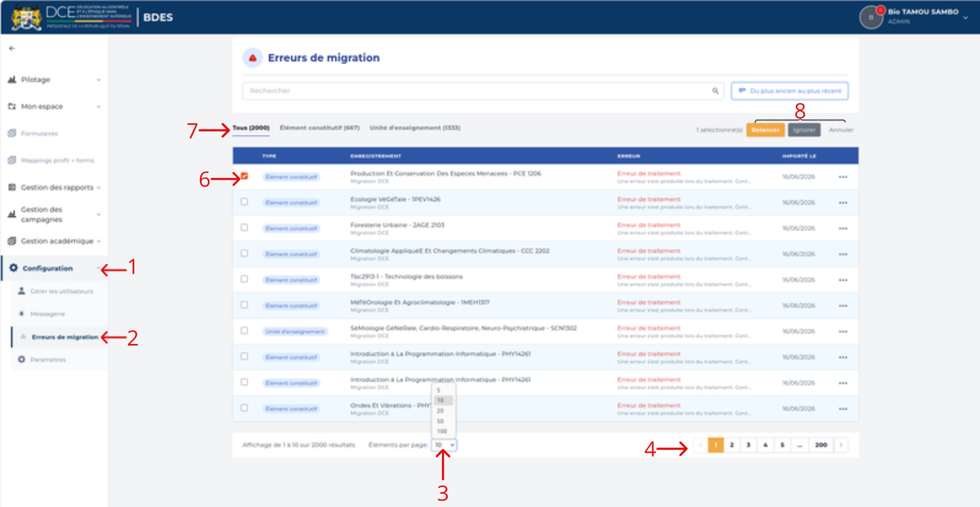Check the Climatologie AppliqueE row checkbox
Viewport: 980px width, 507px height.
[244, 253]
